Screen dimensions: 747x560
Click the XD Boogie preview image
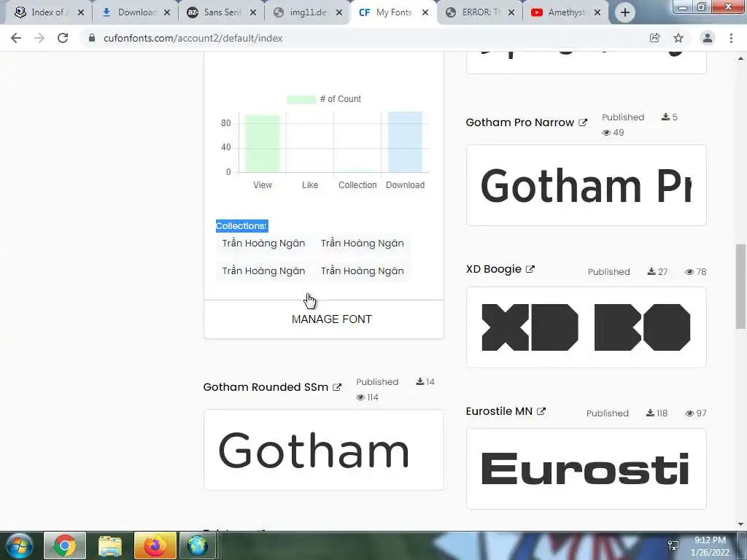(587, 327)
